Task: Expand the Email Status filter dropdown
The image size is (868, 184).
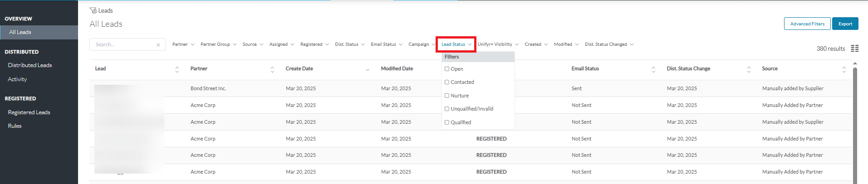Action: point(387,44)
